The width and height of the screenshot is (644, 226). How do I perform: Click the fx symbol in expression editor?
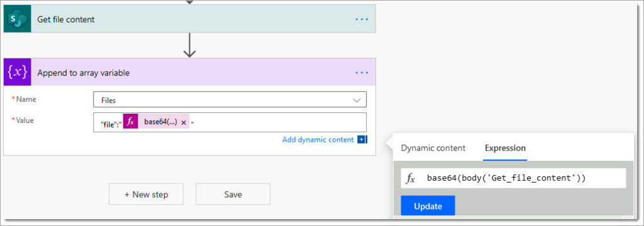pyautogui.click(x=410, y=178)
